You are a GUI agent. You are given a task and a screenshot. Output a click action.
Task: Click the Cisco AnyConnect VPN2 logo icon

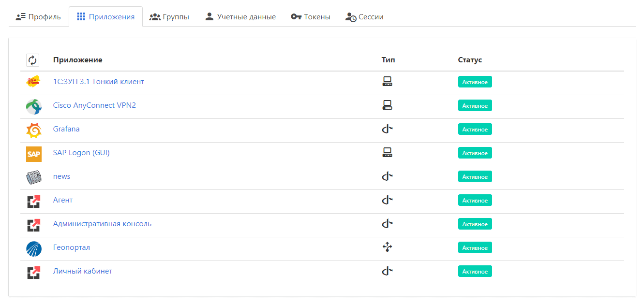(33, 106)
